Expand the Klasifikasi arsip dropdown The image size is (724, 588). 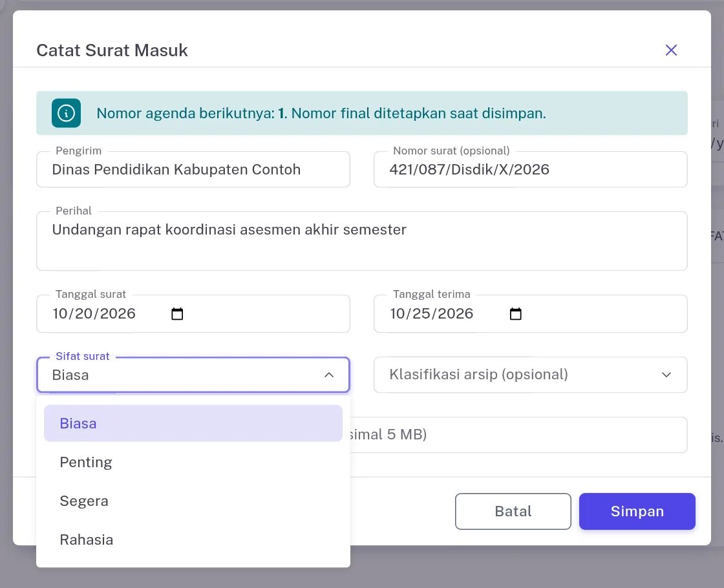(531, 375)
